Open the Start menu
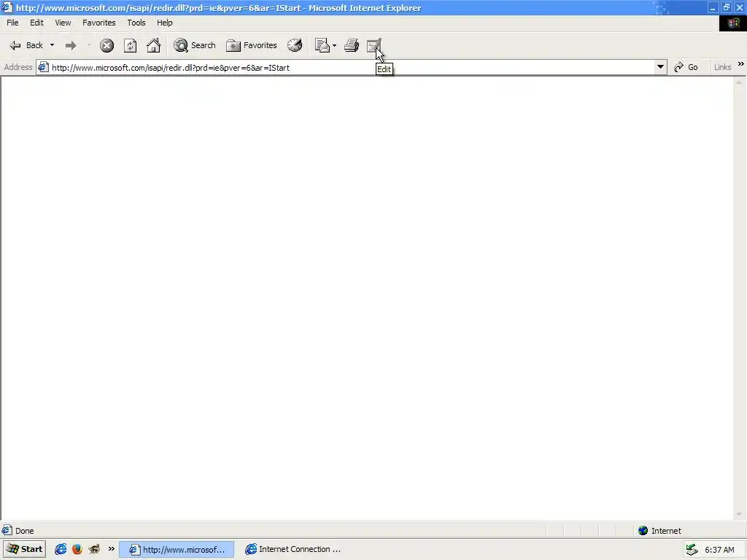The image size is (747, 560). coord(25,549)
